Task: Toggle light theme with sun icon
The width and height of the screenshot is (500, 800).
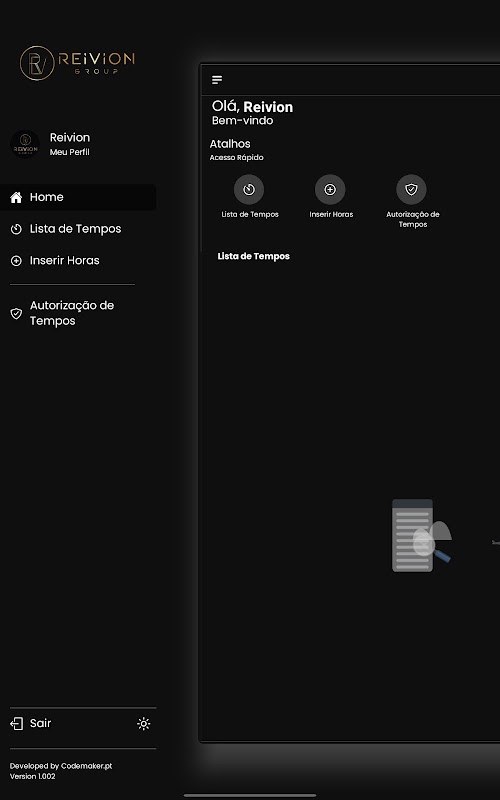Action: point(144,723)
